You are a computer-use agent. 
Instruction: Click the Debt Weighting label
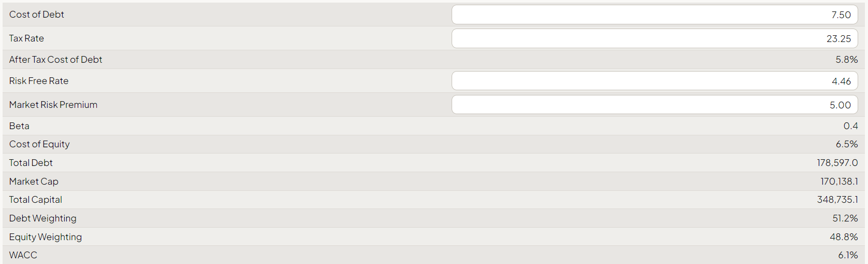[42, 218]
